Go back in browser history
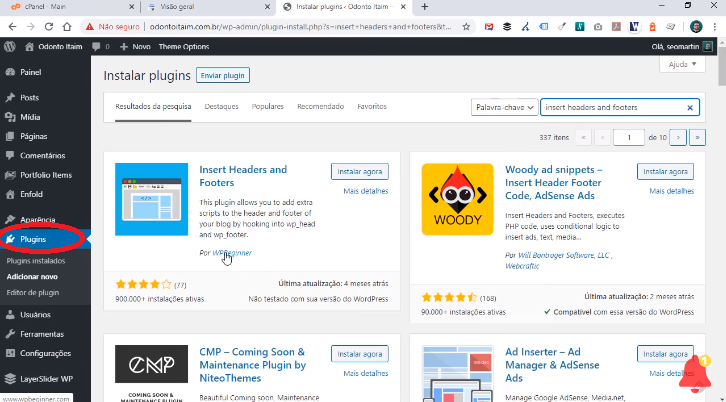 (x=13, y=27)
